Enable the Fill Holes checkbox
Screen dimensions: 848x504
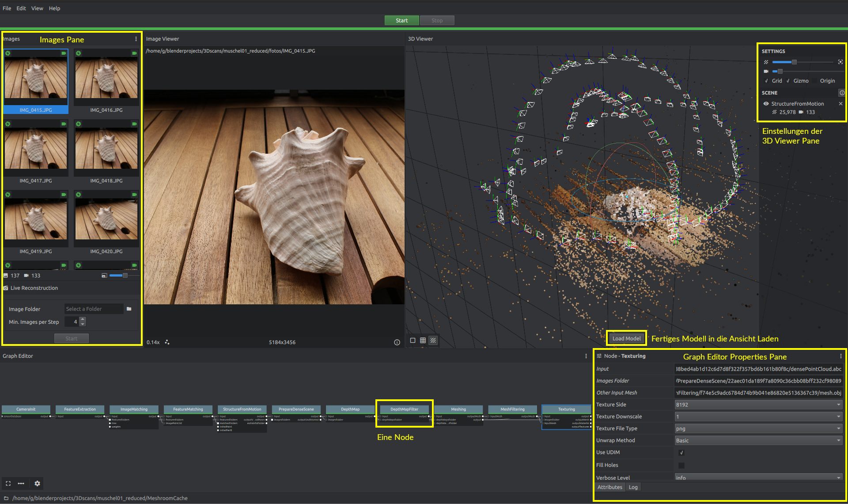(x=681, y=465)
